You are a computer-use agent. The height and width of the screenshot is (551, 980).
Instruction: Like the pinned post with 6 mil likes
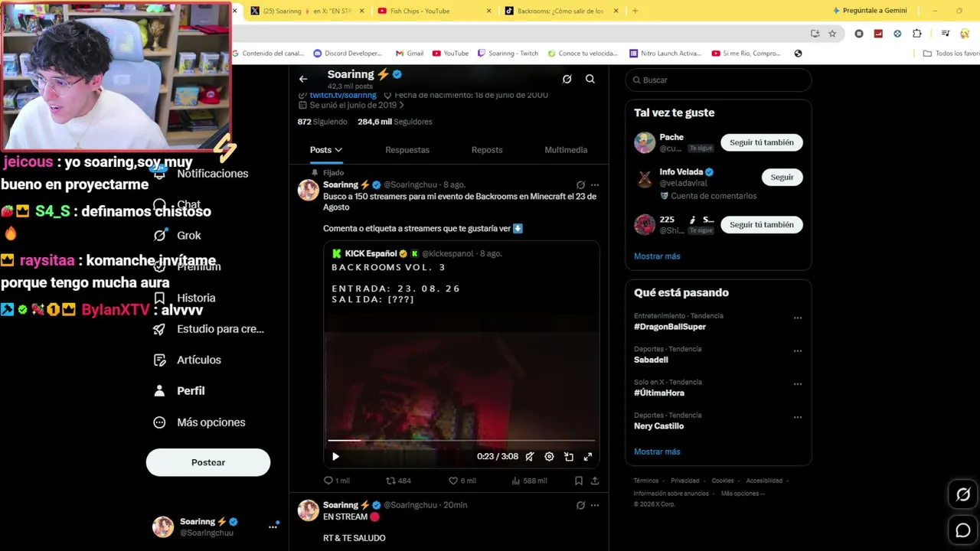(x=462, y=481)
